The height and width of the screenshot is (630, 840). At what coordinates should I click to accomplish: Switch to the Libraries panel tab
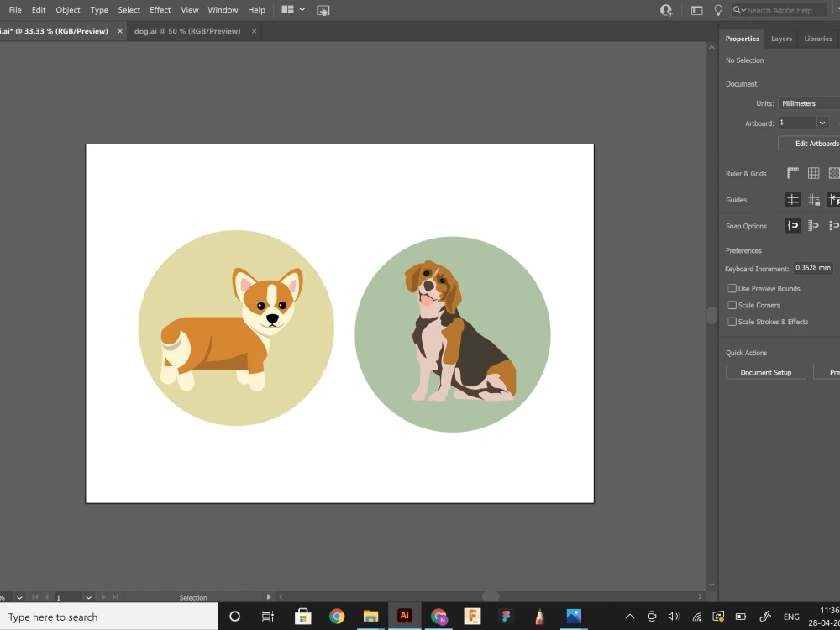click(x=818, y=39)
